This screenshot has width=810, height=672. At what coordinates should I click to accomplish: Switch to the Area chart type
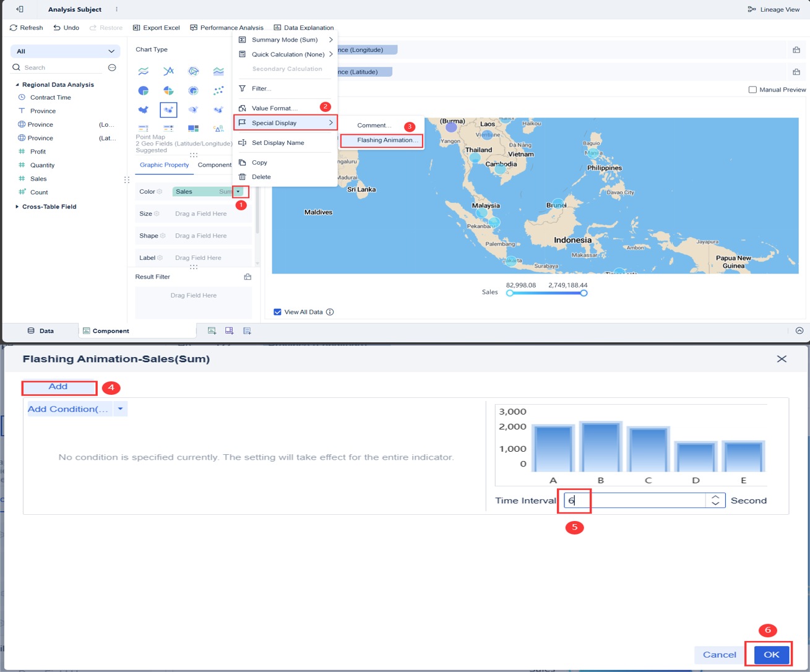(x=218, y=71)
